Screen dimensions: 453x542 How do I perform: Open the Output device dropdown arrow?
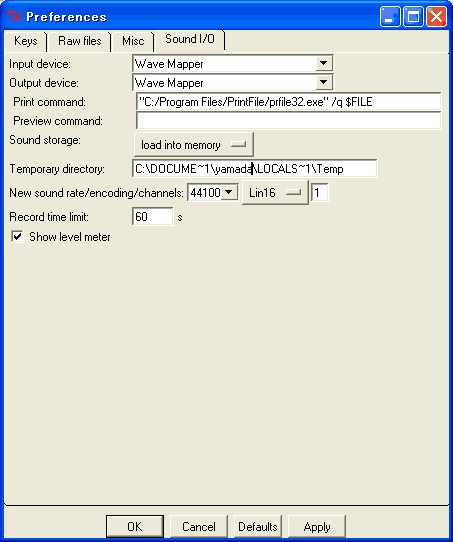tap(323, 82)
